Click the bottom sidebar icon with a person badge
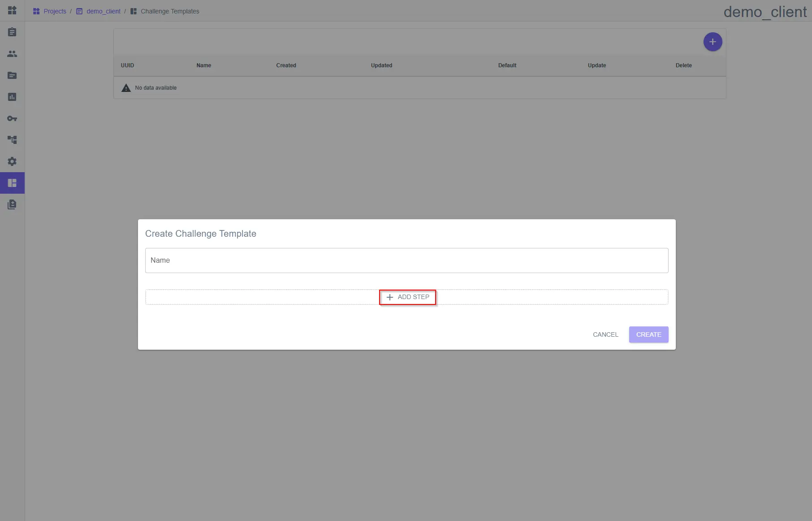This screenshot has height=521, width=812. pyautogui.click(x=12, y=204)
